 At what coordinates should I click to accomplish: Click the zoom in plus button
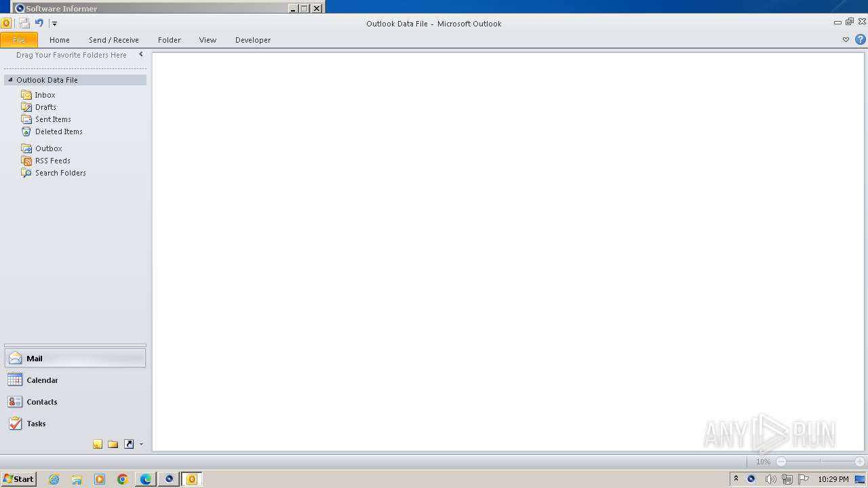pos(859,462)
